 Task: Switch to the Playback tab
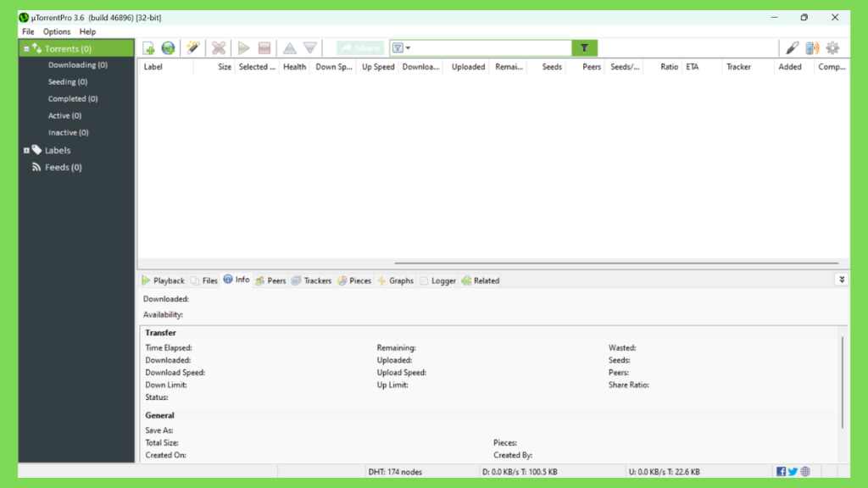(163, 280)
